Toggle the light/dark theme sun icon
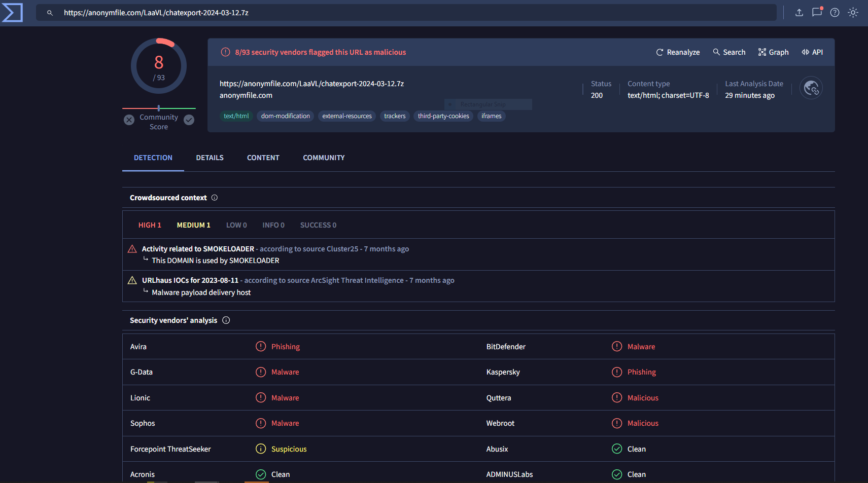This screenshot has height=483, width=868. pos(853,13)
